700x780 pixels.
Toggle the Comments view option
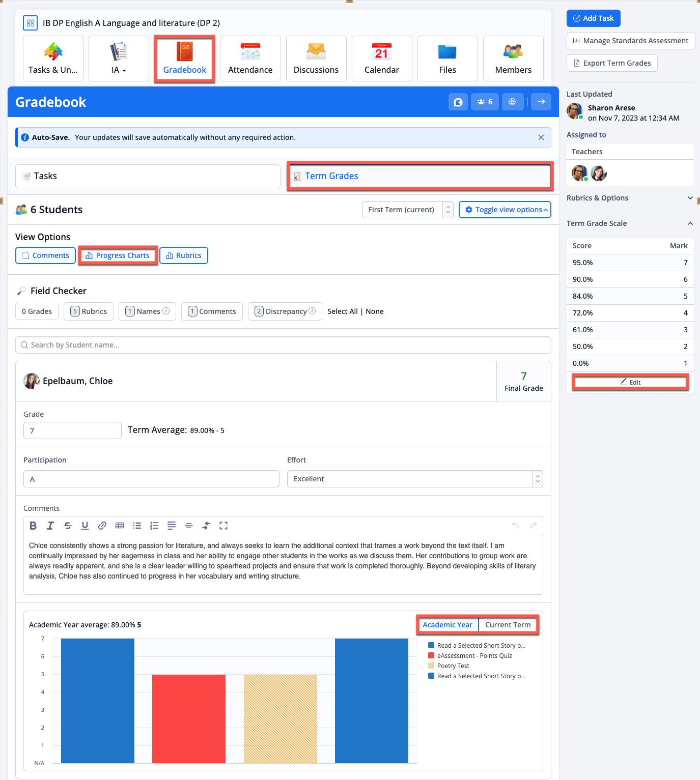46,255
